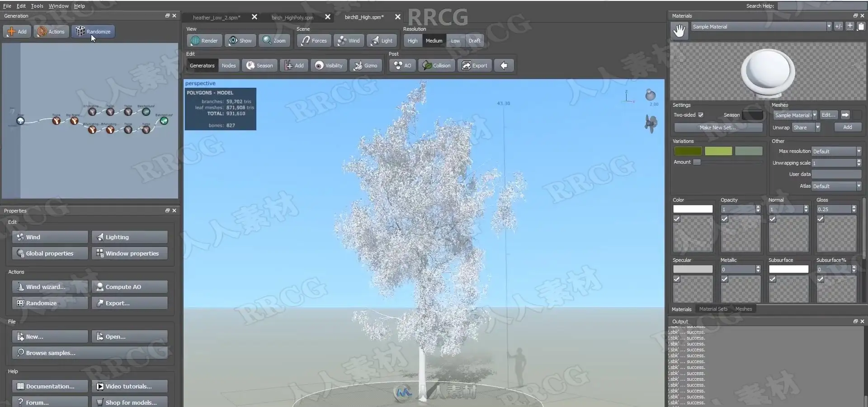This screenshot has width=868, height=407.
Task: Toggle the Opacity map checkbox
Action: (x=725, y=219)
